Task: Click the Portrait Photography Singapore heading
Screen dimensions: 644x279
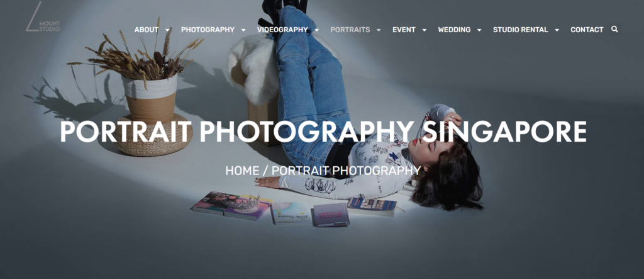Action: tap(323, 131)
